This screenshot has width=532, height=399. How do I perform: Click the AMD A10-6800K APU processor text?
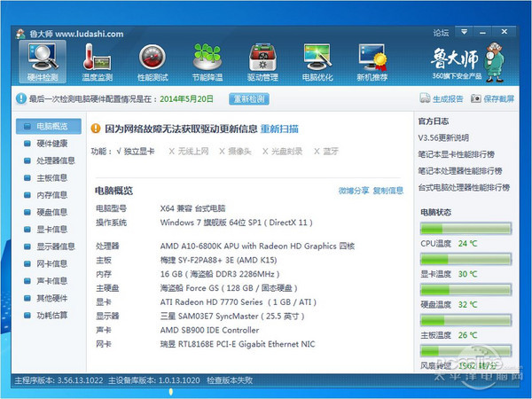click(257, 246)
